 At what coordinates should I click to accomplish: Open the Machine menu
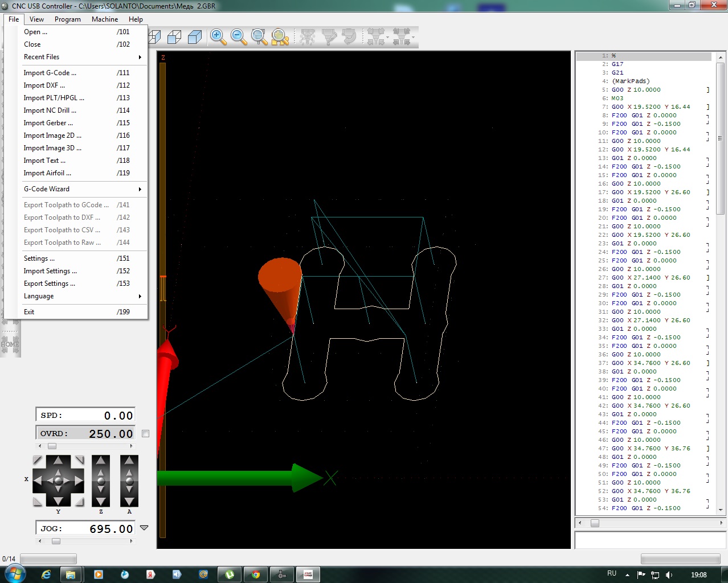(105, 19)
